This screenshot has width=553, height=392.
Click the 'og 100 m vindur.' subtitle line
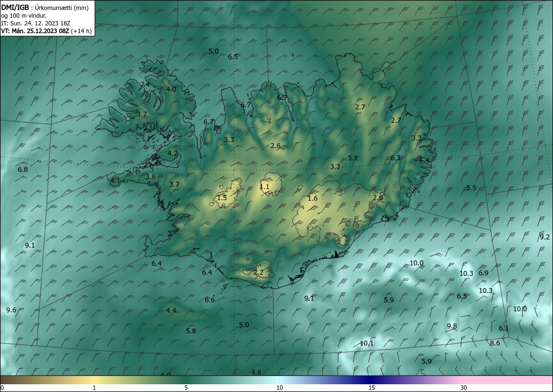[24, 16]
